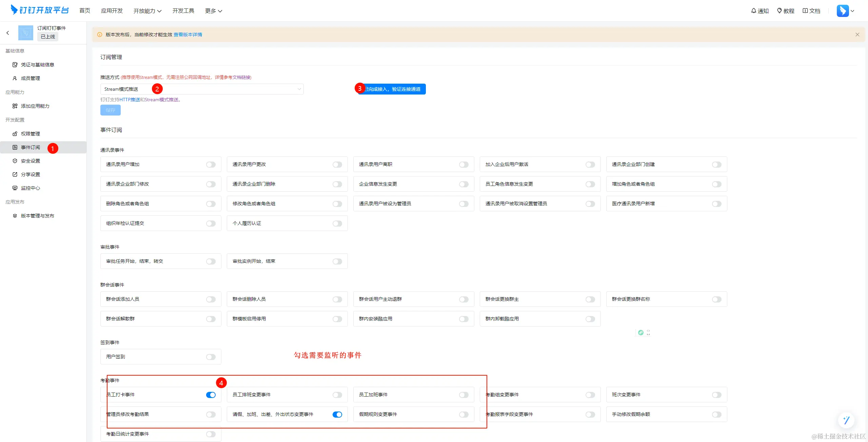Click the 订阅钉钉事件 app thumbnail icon
The image size is (868, 442).
coord(26,33)
